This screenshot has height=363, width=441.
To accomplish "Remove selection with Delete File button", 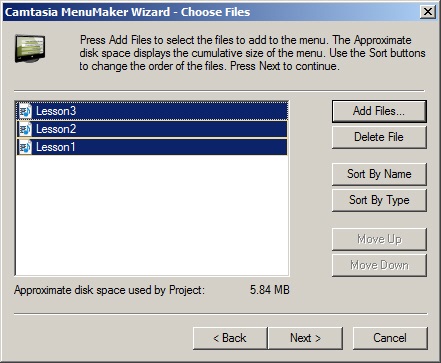I will [x=379, y=137].
